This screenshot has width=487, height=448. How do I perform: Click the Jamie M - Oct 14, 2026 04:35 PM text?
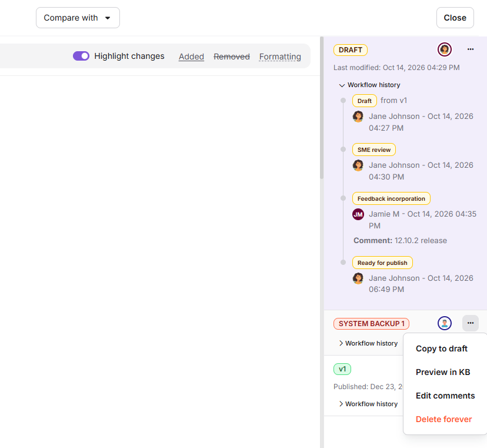point(422,220)
